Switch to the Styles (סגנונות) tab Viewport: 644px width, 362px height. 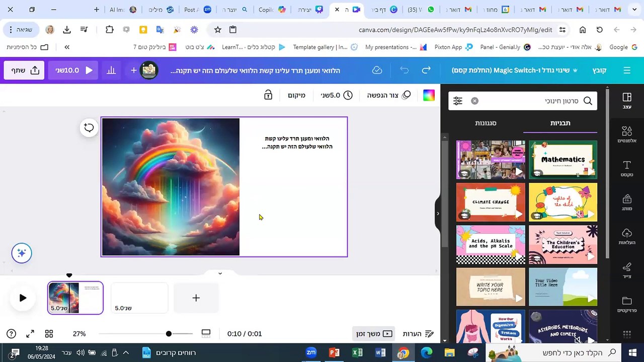pos(486,123)
